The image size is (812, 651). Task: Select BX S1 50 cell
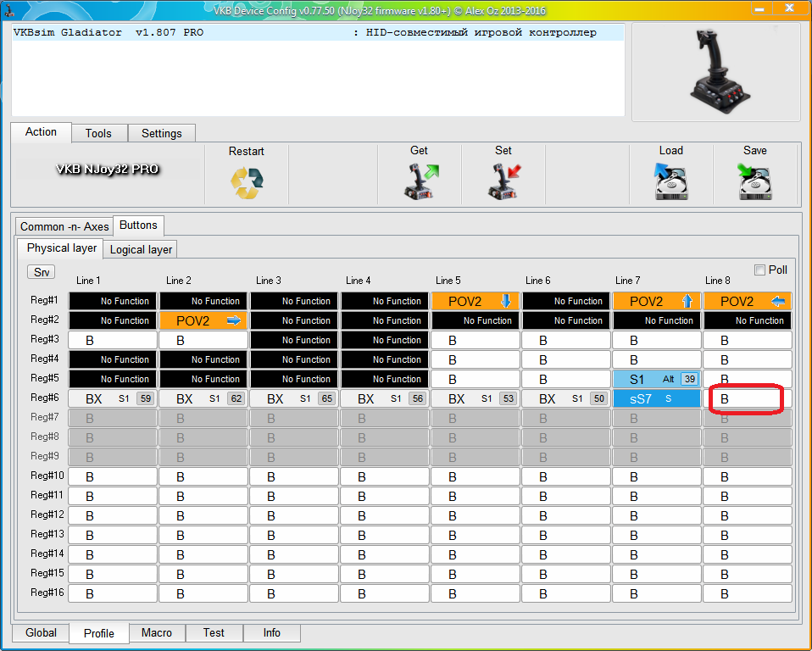tap(565, 398)
